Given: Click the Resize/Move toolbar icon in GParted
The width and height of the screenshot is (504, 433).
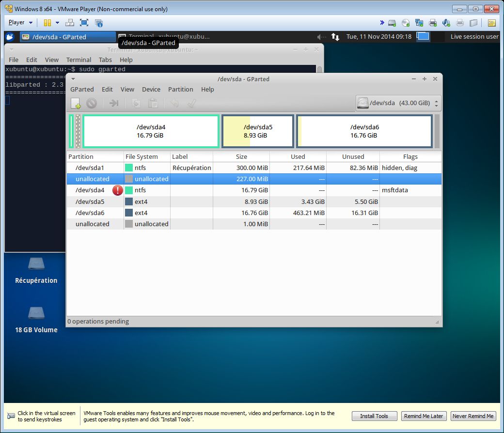Looking at the screenshot, I should pyautogui.click(x=114, y=103).
